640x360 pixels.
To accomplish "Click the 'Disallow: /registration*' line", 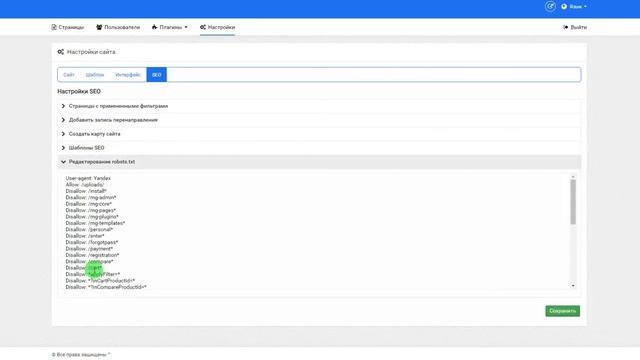I will click(x=92, y=255).
